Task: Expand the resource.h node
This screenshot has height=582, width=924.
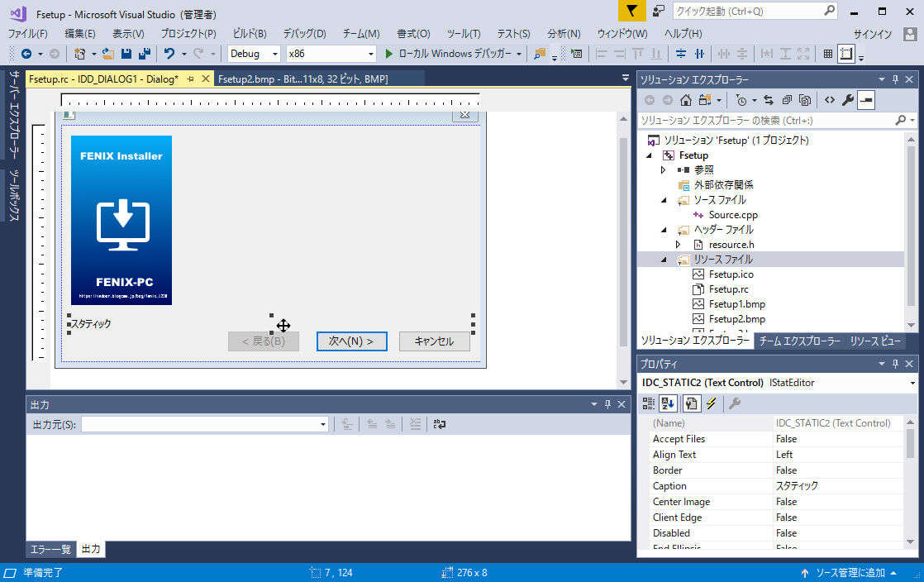Action: pyautogui.click(x=679, y=244)
